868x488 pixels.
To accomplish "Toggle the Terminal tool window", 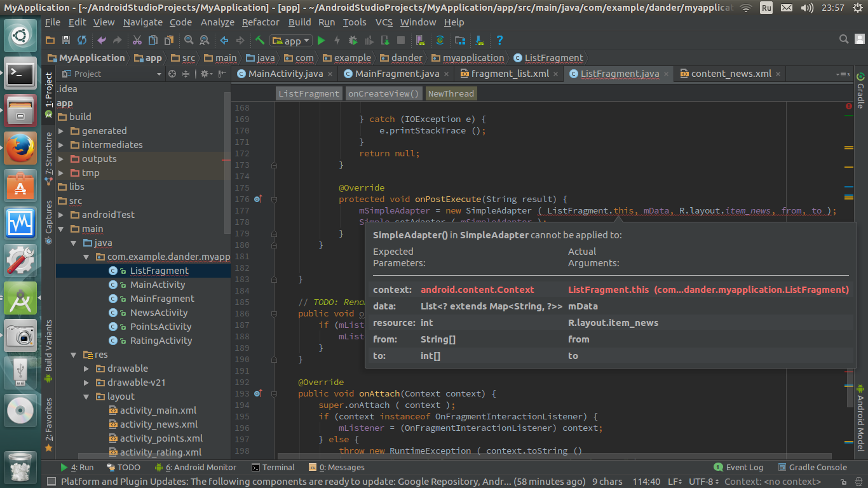I will pyautogui.click(x=273, y=467).
